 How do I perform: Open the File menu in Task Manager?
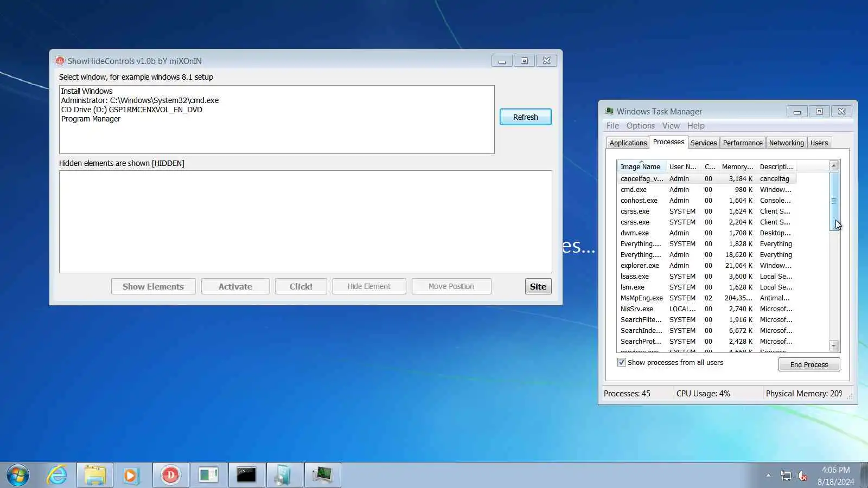pos(612,126)
